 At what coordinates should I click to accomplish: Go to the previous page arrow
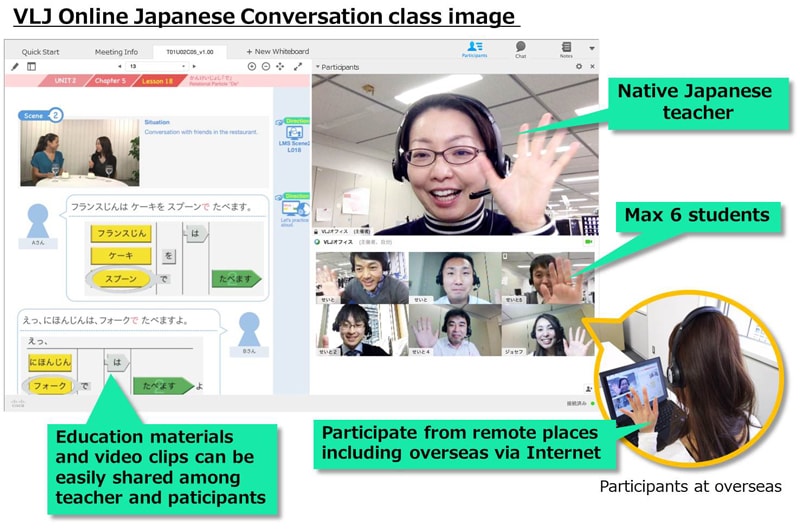tap(119, 66)
